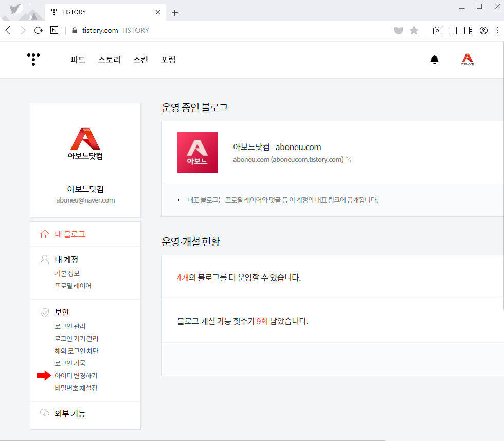Click the camera capture icon
The height and width of the screenshot is (441, 504).
(437, 30)
